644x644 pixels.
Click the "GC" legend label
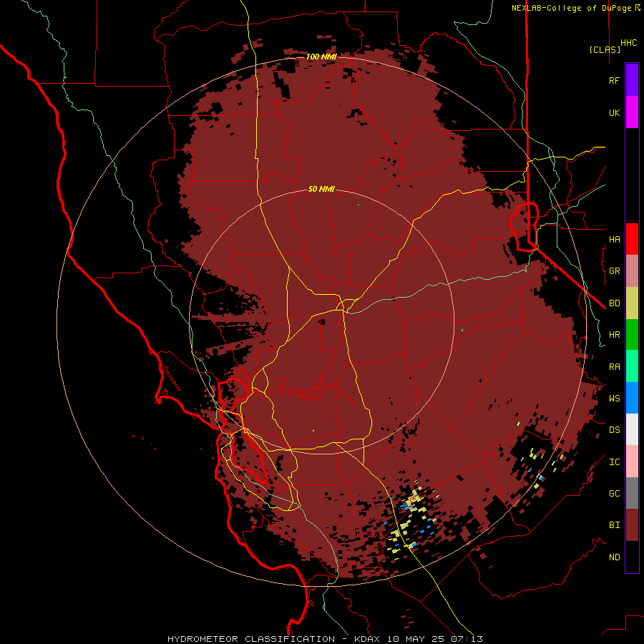pos(614,494)
